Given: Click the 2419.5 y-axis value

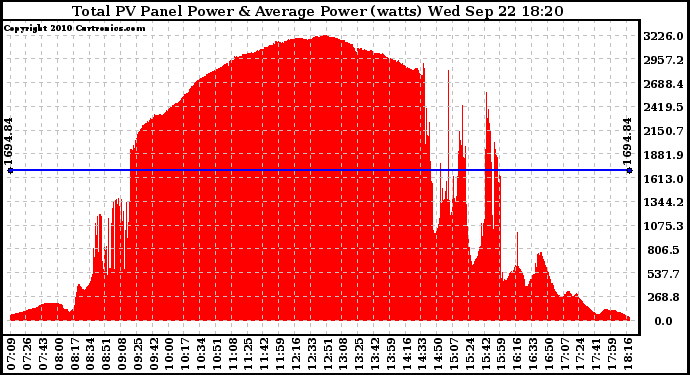Looking at the screenshot, I should (663, 107).
